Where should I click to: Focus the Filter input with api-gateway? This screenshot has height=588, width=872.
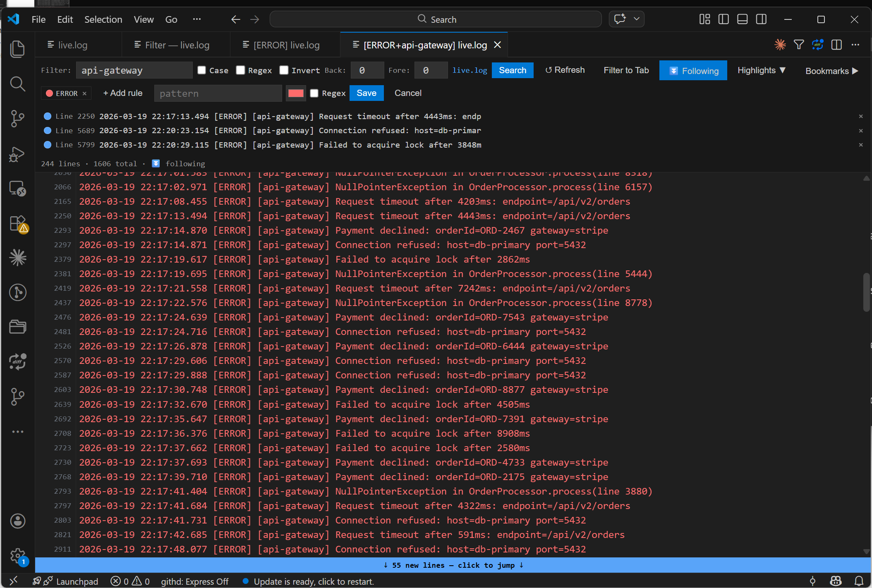coord(134,70)
